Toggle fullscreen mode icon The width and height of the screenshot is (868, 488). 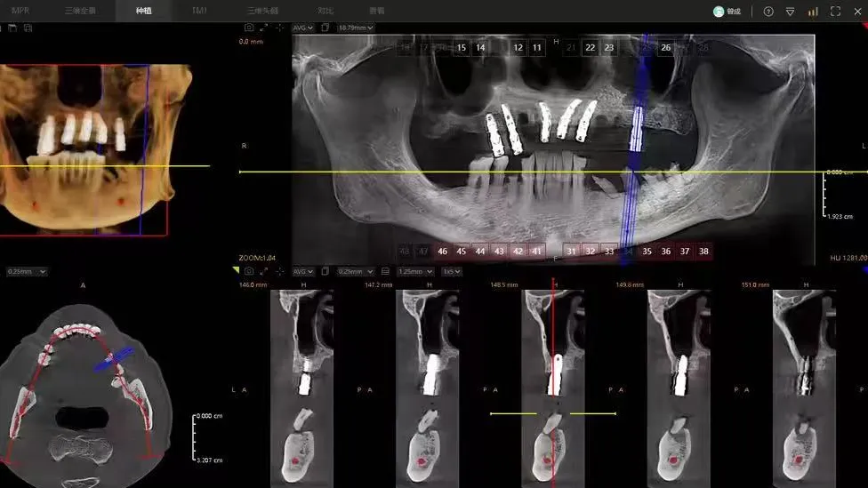pyautogui.click(x=835, y=11)
